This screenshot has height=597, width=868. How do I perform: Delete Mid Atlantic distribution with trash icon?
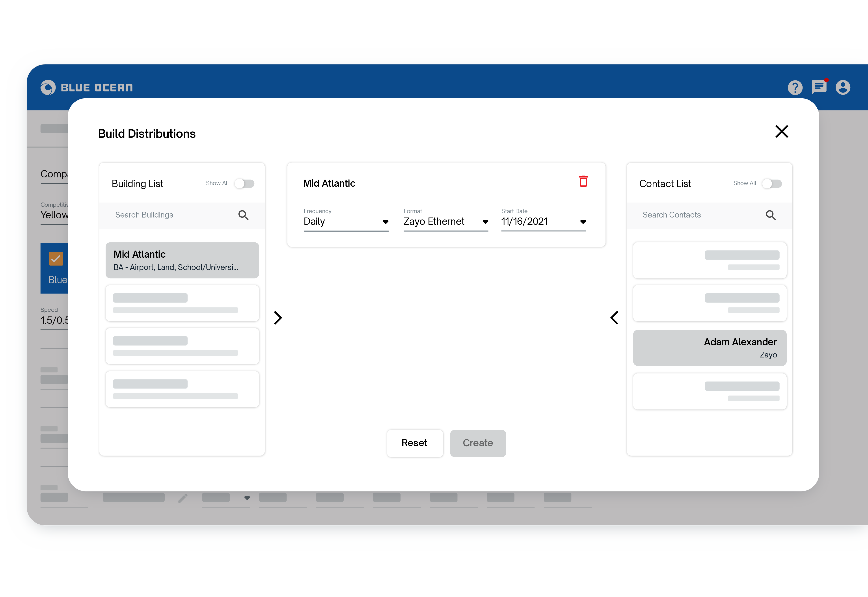coord(583,181)
